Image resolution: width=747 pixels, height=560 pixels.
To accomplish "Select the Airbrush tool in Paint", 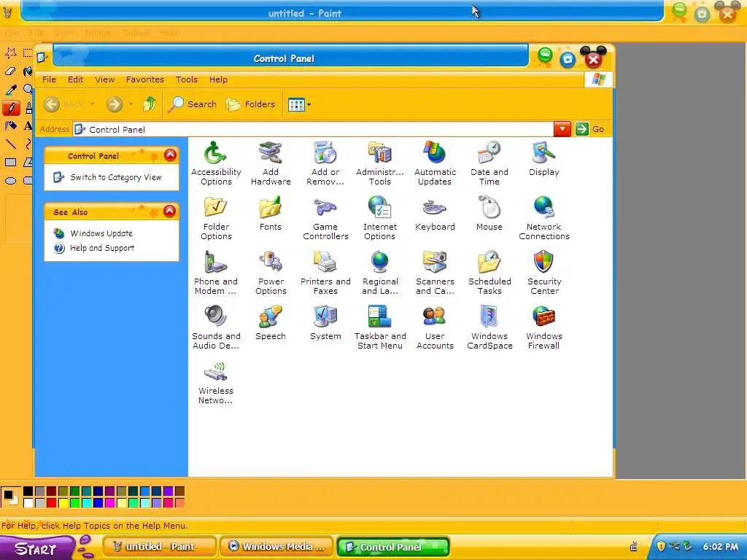I will pyautogui.click(x=10, y=125).
